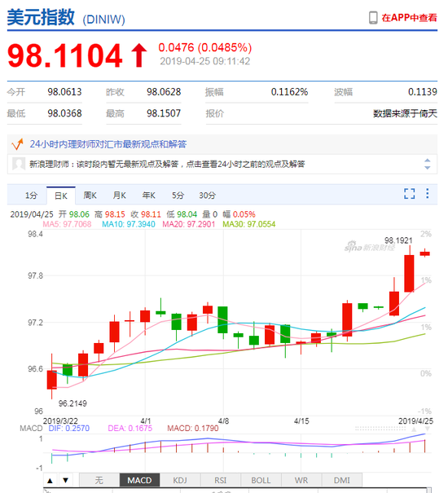Click the faded up triangle above chart's right edge
The width and height of the screenshot is (448, 493).
click(414, 429)
